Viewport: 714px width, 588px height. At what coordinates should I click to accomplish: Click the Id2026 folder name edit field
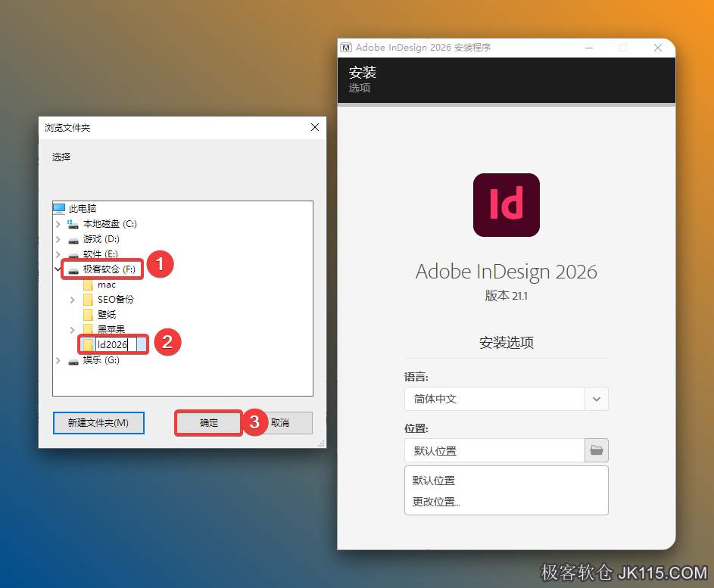117,344
